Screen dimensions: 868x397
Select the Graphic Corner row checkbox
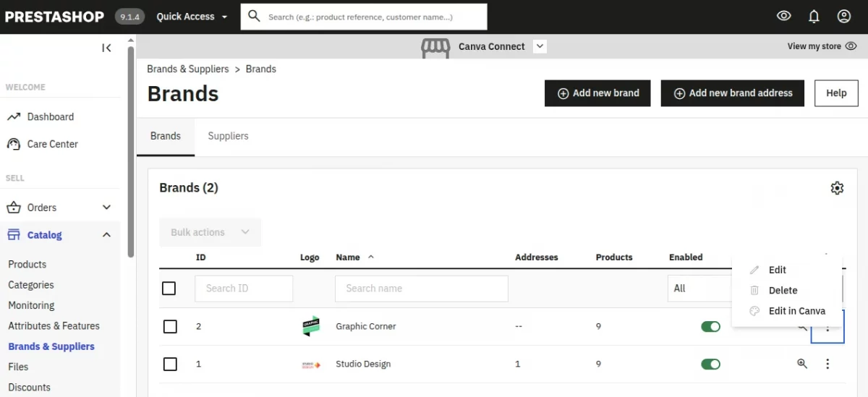point(170,326)
